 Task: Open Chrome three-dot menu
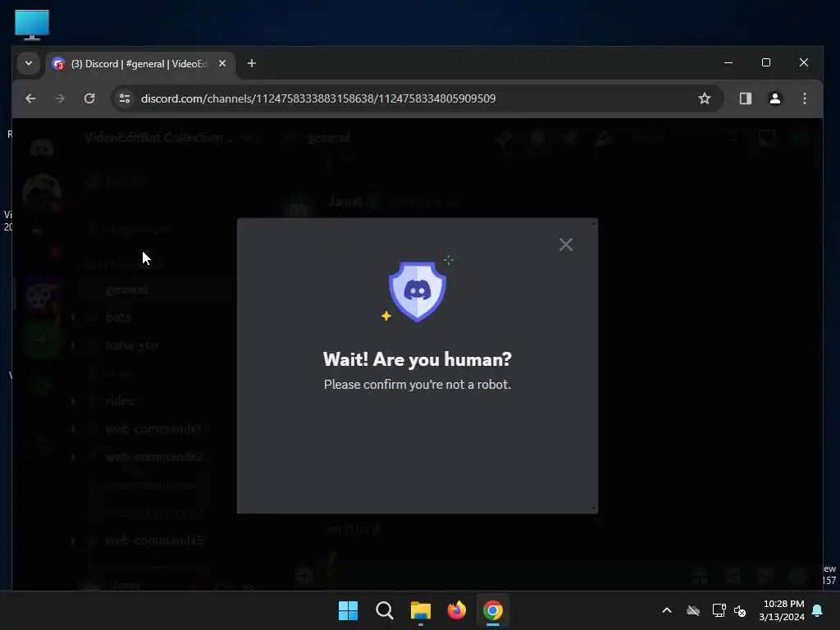(804, 98)
